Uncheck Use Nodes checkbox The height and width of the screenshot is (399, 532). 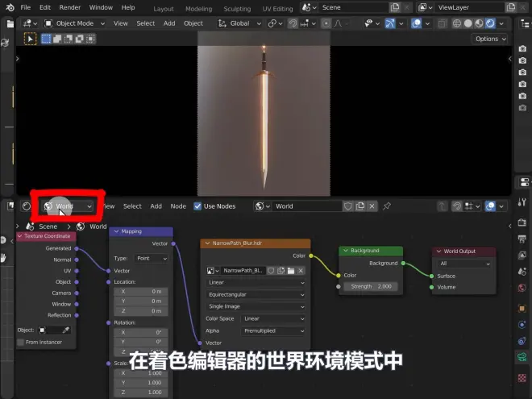197,206
